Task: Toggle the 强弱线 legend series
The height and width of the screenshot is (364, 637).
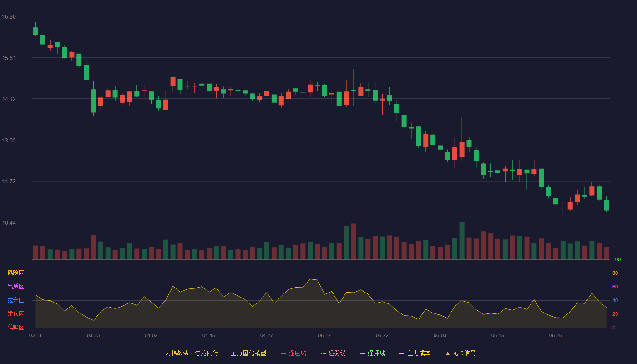Action: pos(333,353)
